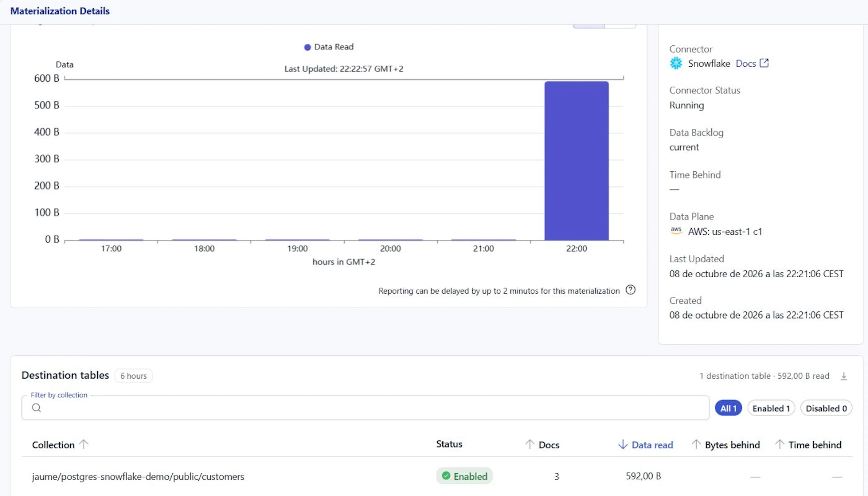Toggle Data read sort direction
This screenshot has height=496, width=868.
coord(623,444)
